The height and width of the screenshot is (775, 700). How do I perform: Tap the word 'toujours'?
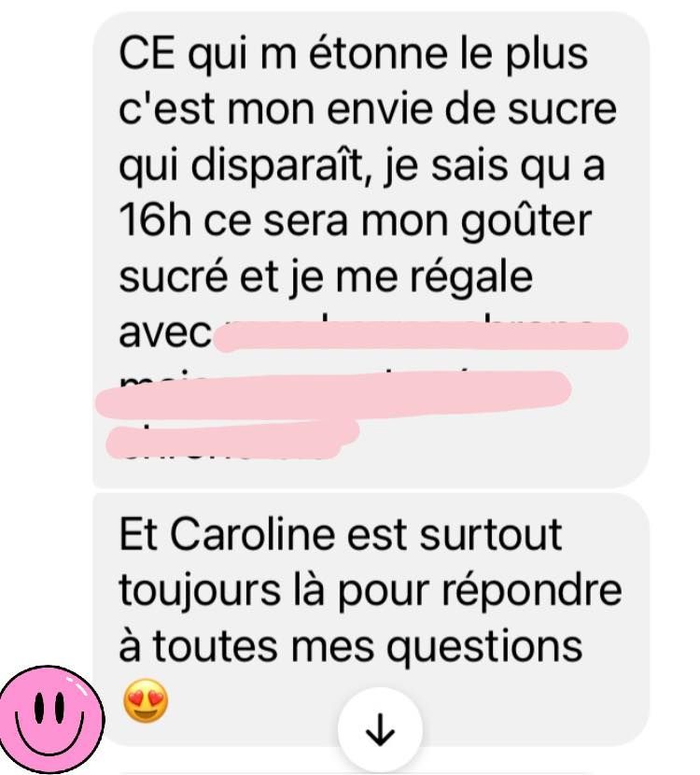200,593
